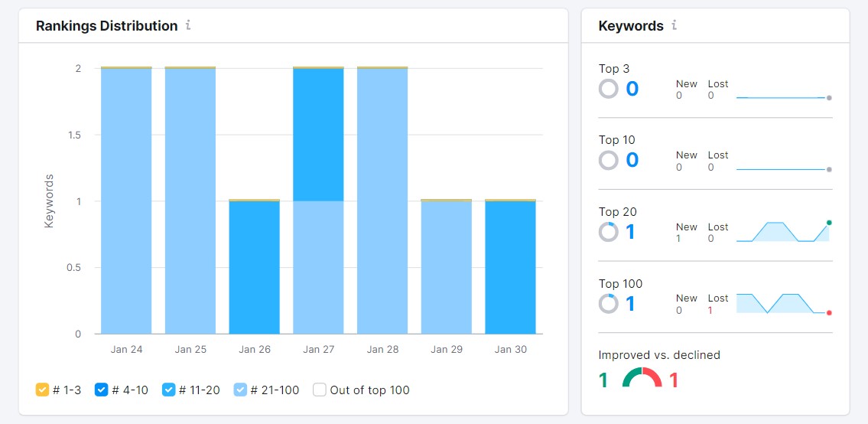Click the Top 20 sparkline trend chart
Image resolution: width=868 pixels, height=424 pixels.
pyautogui.click(x=784, y=232)
